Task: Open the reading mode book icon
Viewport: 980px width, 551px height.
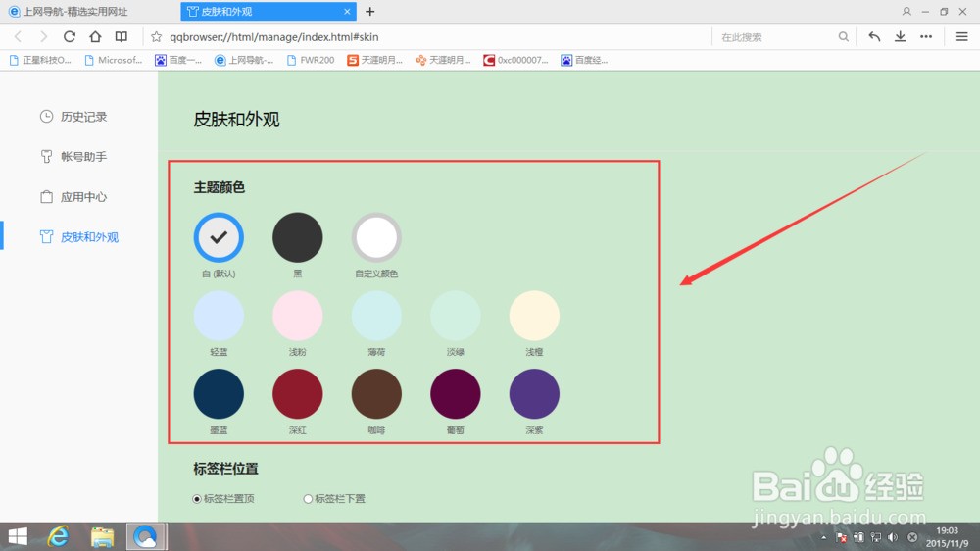Action: click(122, 37)
